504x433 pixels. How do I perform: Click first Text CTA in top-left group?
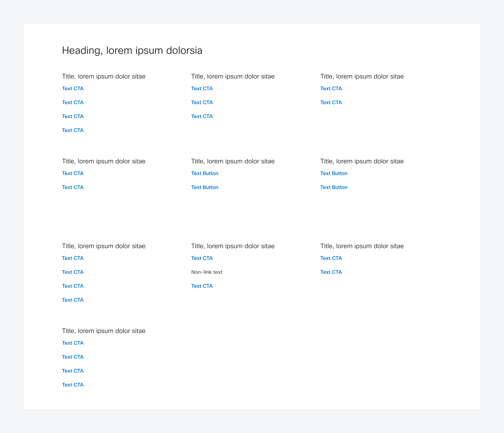click(x=72, y=88)
